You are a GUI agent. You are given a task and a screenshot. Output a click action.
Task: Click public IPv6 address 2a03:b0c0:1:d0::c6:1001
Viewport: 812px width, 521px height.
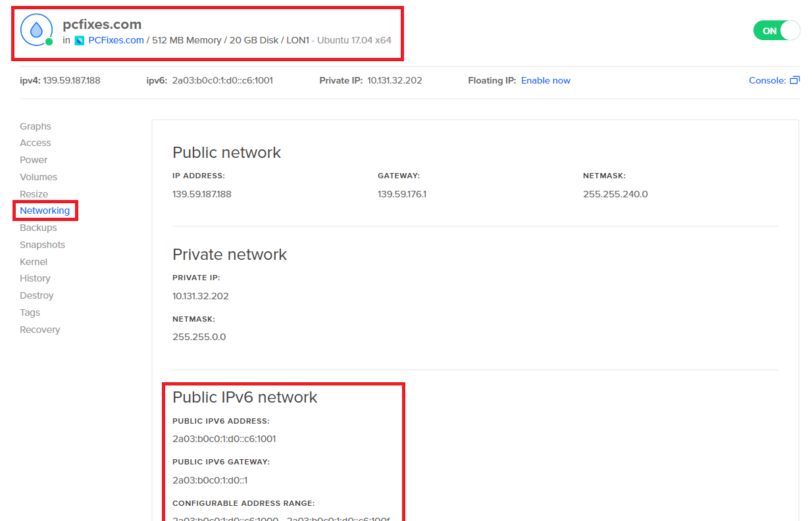[224, 439]
